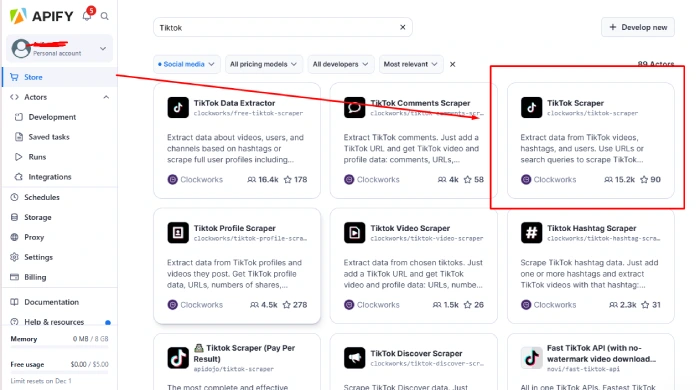Screen dimensions: 700x390
Task: Open Proxy settings page
Action: pyautogui.click(x=34, y=237)
